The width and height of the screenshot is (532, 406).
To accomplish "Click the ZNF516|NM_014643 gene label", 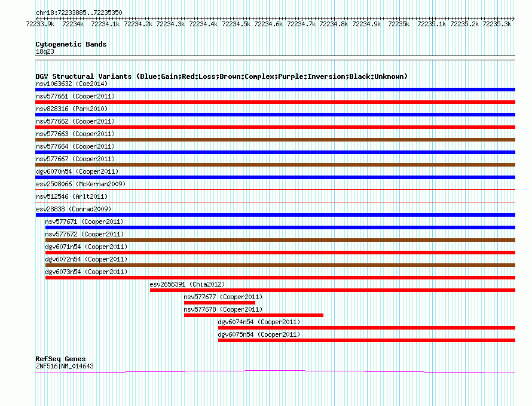I will coord(65,366).
